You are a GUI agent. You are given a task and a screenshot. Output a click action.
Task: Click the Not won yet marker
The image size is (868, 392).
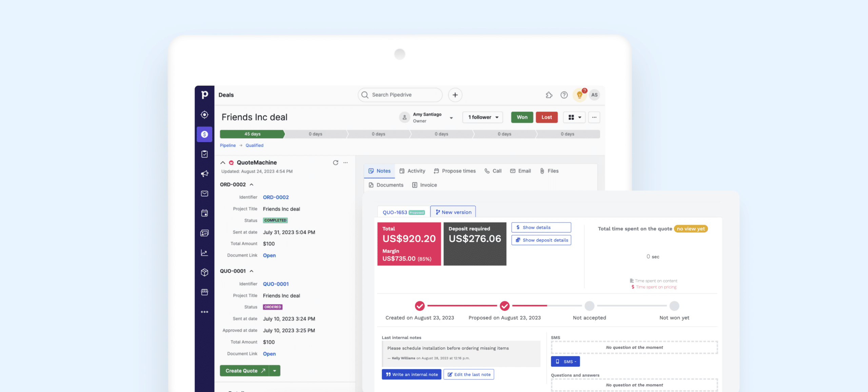(674, 306)
